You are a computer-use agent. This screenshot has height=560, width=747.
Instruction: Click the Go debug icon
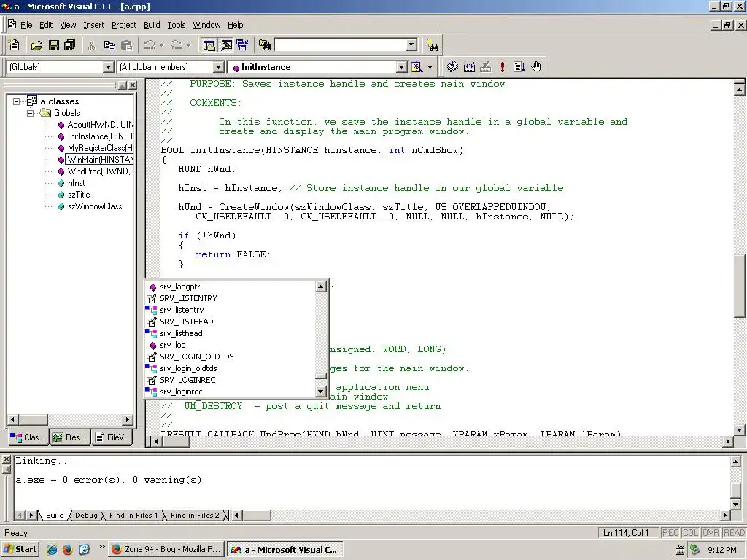pos(519,67)
